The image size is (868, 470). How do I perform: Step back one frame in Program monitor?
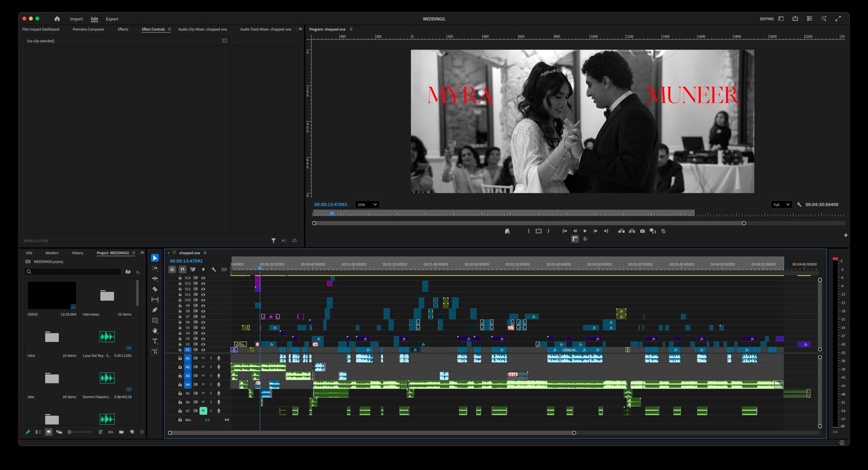575,231
